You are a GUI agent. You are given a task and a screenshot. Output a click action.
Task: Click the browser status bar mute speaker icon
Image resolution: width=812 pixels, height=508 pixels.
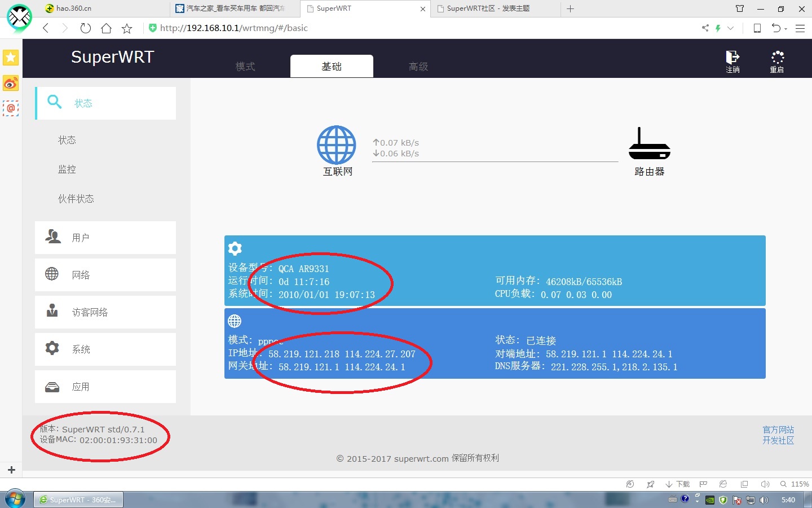[765, 484]
